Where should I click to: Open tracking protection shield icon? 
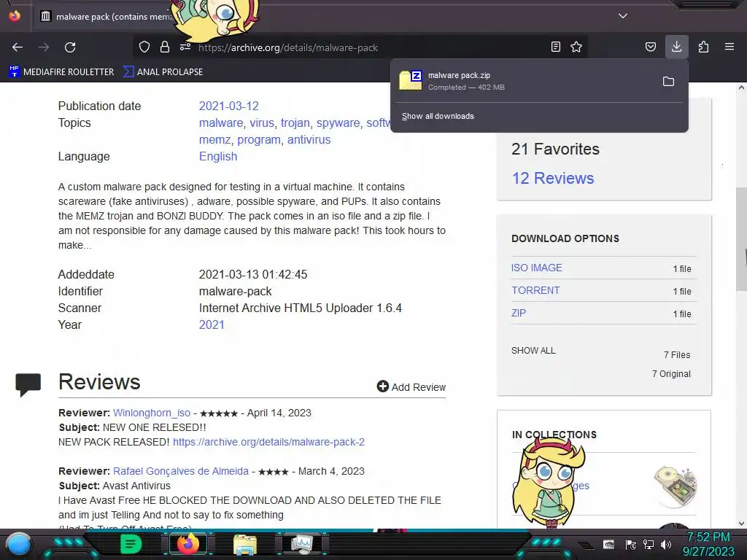(144, 47)
